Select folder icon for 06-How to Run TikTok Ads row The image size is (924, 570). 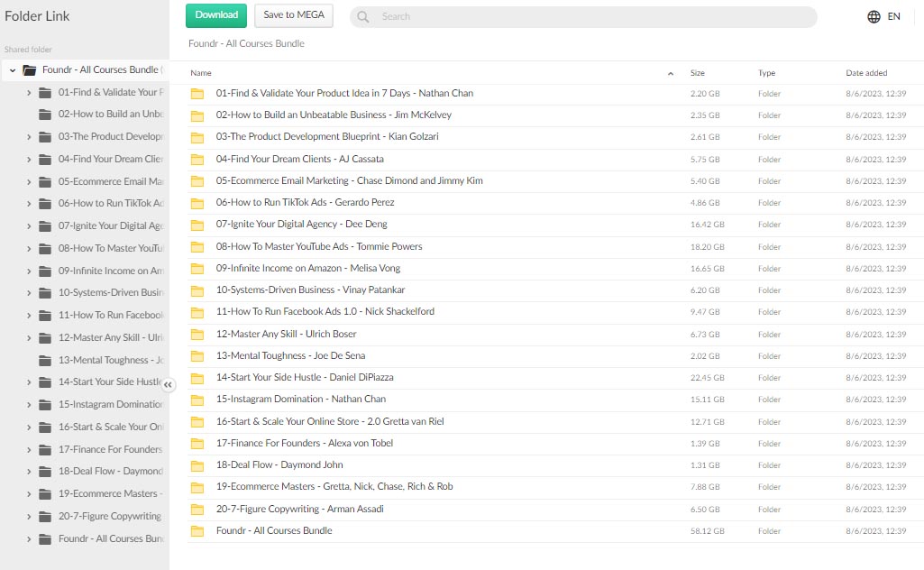click(197, 203)
